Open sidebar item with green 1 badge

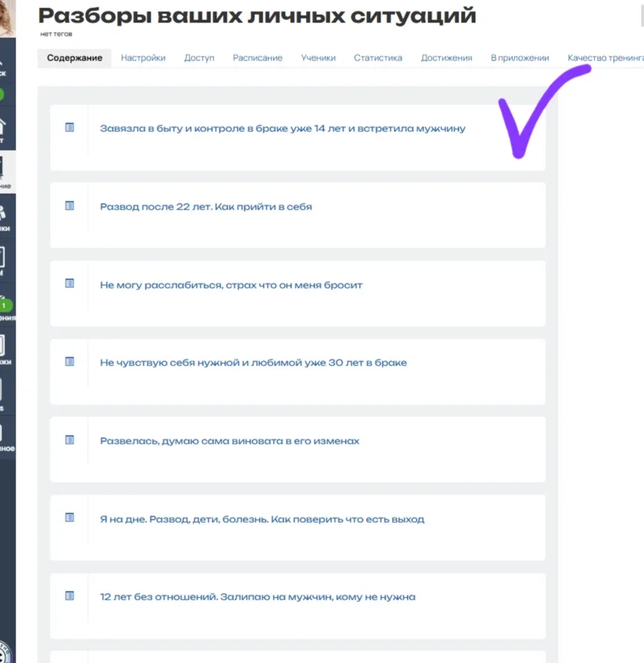coord(7,307)
